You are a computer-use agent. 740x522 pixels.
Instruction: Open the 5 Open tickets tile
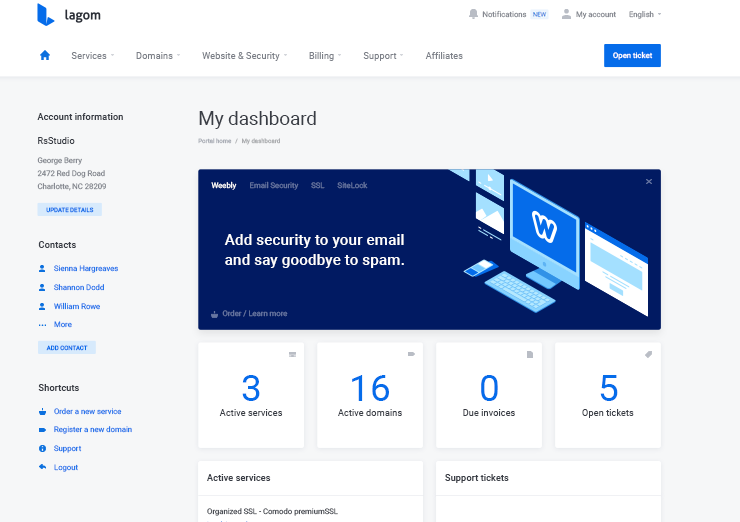[x=608, y=396]
